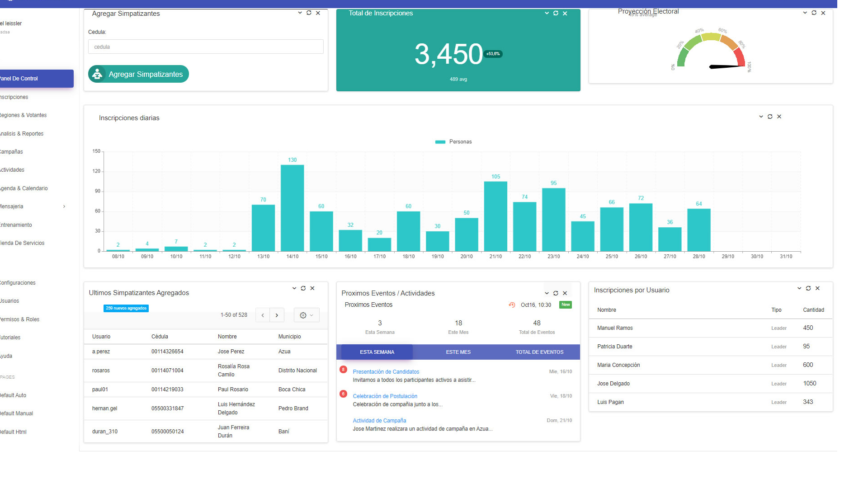The image size is (868, 488).
Task: Click the cedula input field
Action: (206, 47)
